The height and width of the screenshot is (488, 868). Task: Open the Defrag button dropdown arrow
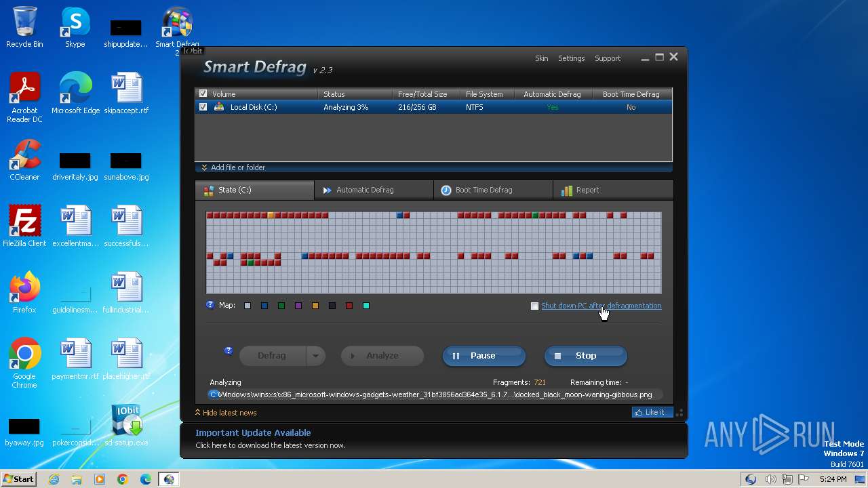[x=315, y=356]
